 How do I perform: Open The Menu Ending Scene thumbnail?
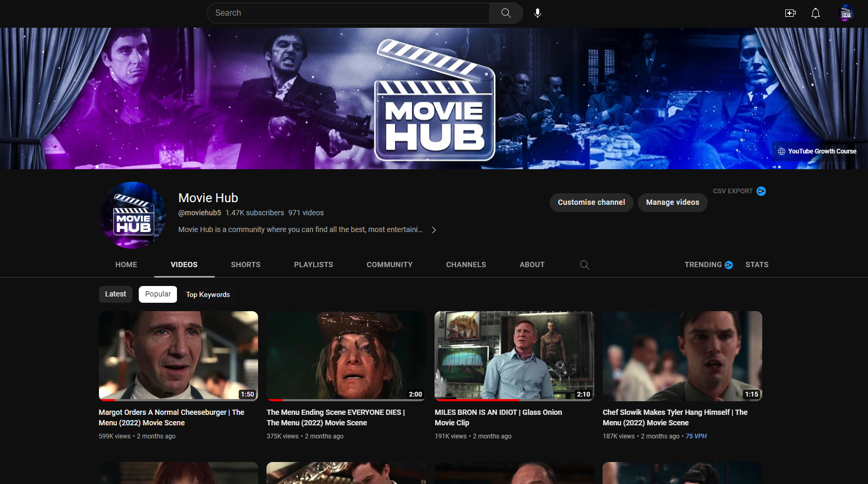(346, 356)
